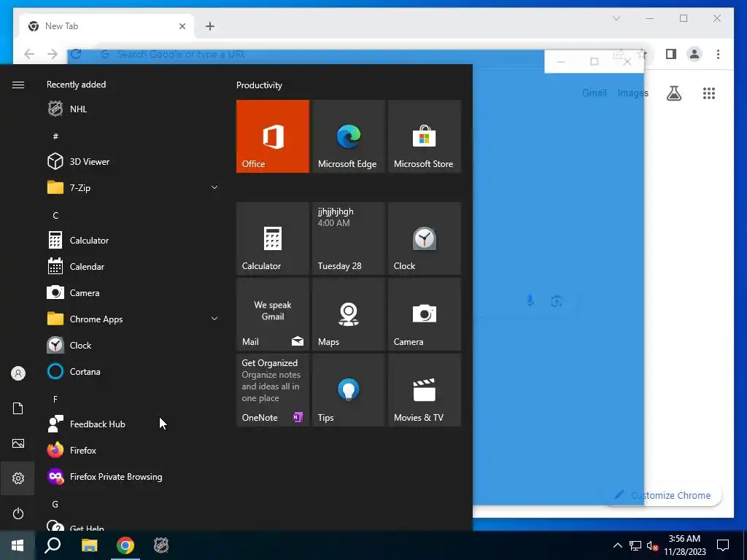Open the Tips tile
This screenshot has width=747, height=560.
pos(348,390)
